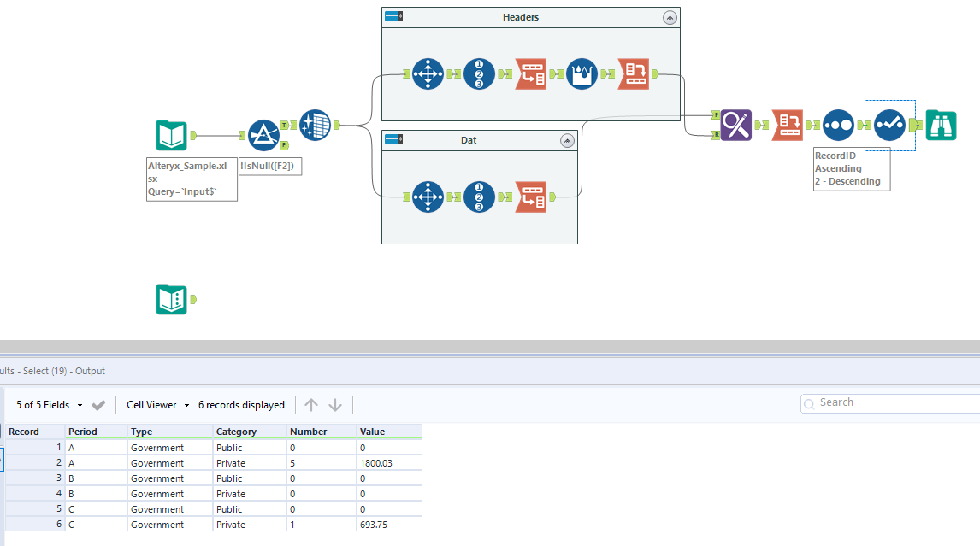980x546 pixels.
Task: Click the Dynamic Rename tool in the Dat container
Action: click(x=531, y=196)
